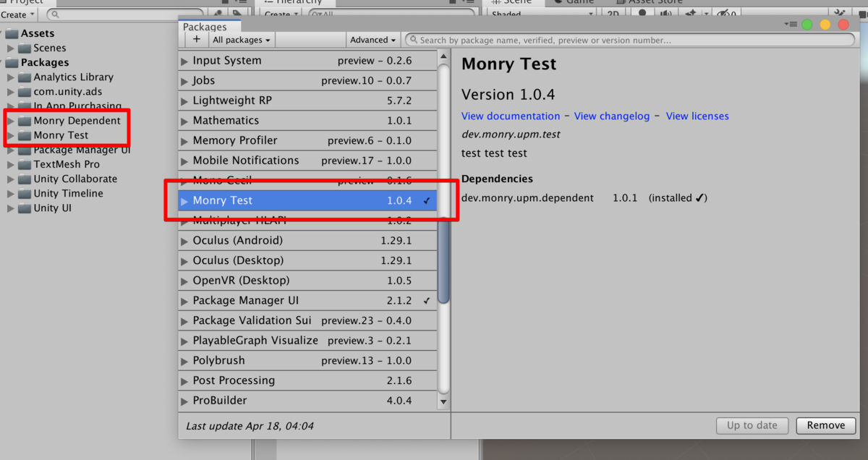Click the Monry Test folder icon

point(24,135)
